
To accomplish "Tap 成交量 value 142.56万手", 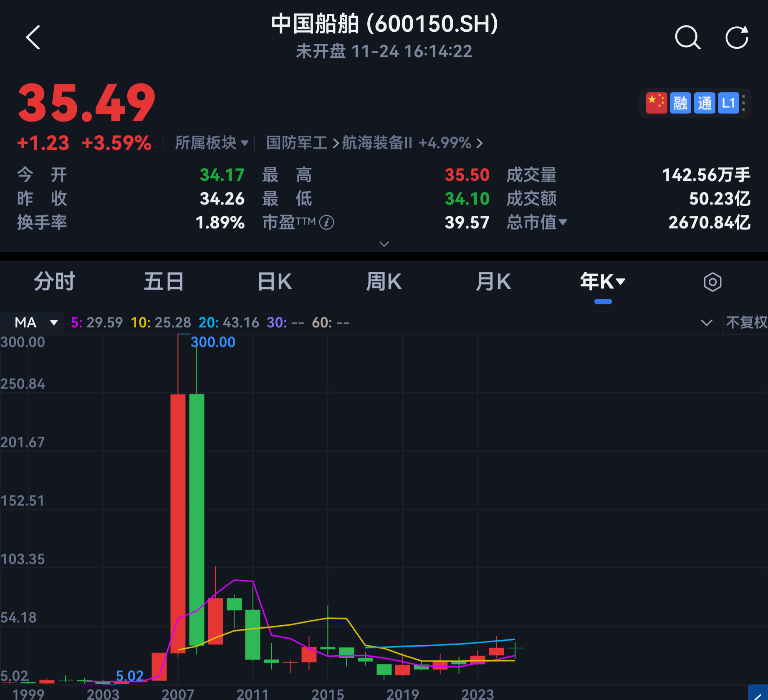I will (x=706, y=175).
